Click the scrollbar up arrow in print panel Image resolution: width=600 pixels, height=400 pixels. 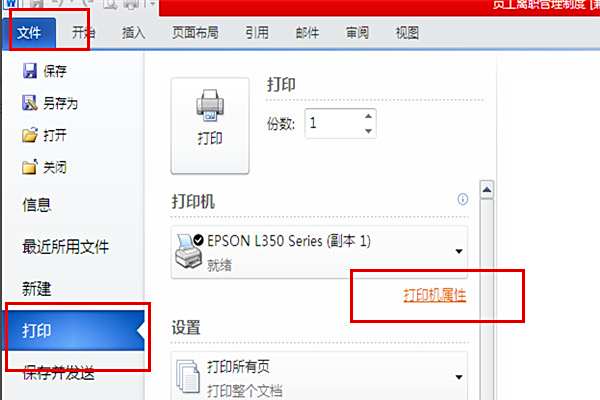click(x=487, y=190)
